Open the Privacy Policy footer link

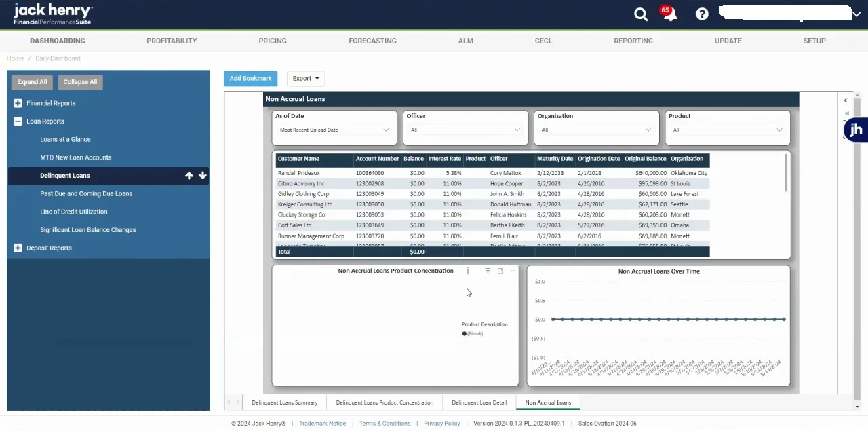(x=441, y=424)
